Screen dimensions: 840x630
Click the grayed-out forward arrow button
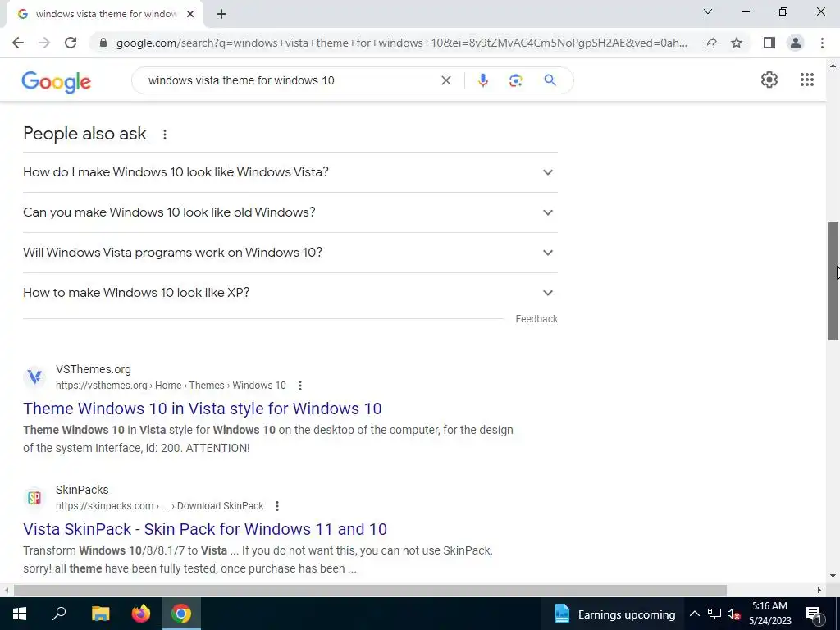tap(44, 43)
